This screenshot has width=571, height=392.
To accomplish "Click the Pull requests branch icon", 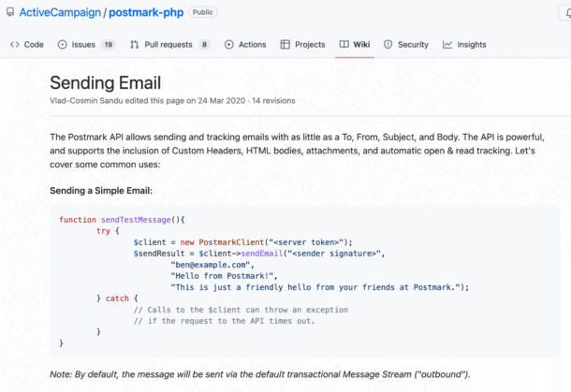I will [135, 44].
